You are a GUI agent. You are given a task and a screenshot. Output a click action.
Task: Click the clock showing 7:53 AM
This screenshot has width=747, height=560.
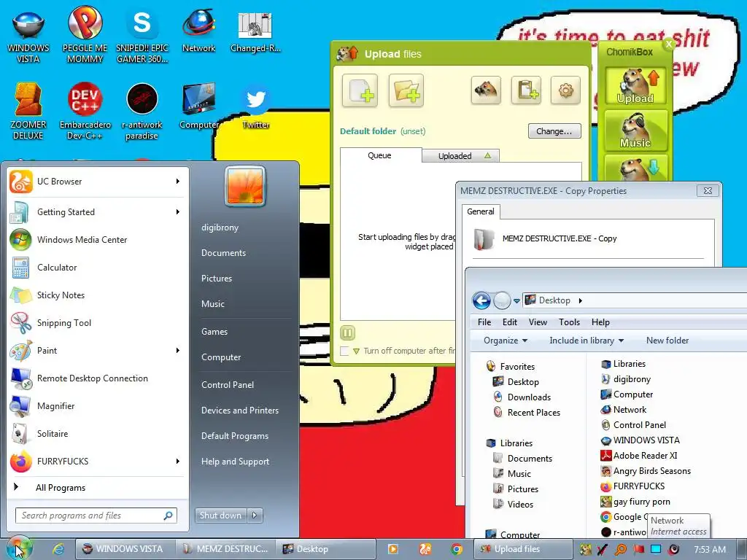pyautogui.click(x=709, y=549)
